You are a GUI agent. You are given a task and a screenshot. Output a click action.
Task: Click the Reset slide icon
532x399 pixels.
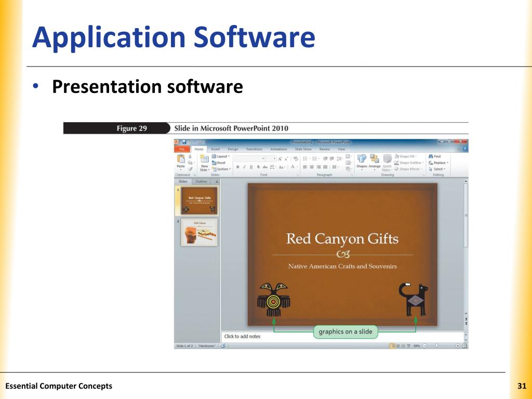tap(214, 163)
